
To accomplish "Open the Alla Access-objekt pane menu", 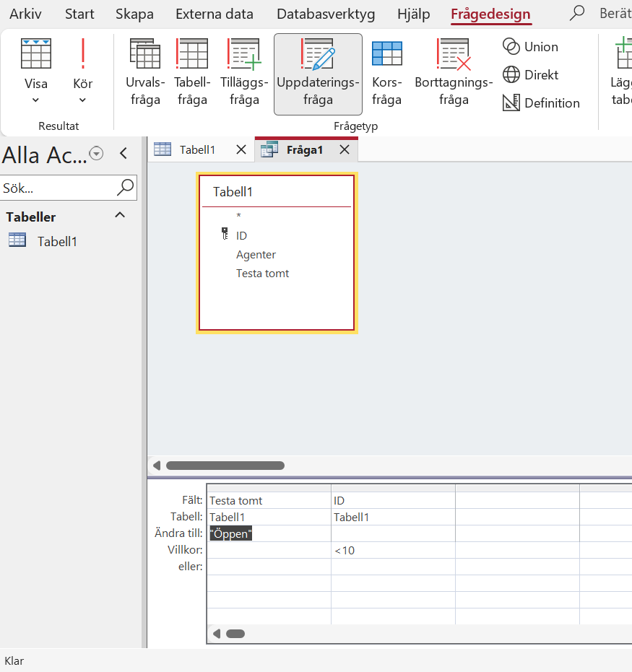I will pos(97,154).
